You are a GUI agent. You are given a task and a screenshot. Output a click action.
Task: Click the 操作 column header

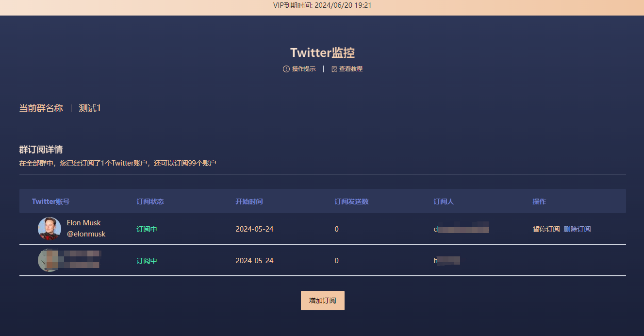tap(539, 202)
